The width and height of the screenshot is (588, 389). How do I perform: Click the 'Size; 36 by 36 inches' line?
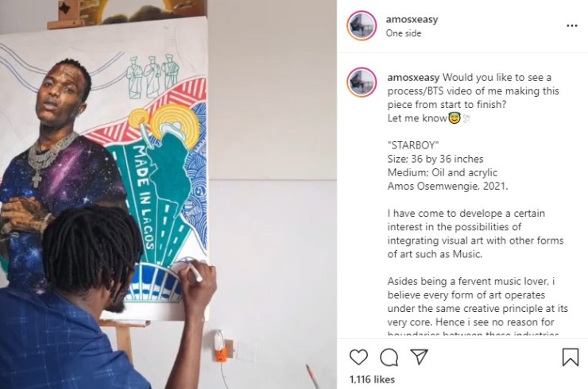click(435, 159)
